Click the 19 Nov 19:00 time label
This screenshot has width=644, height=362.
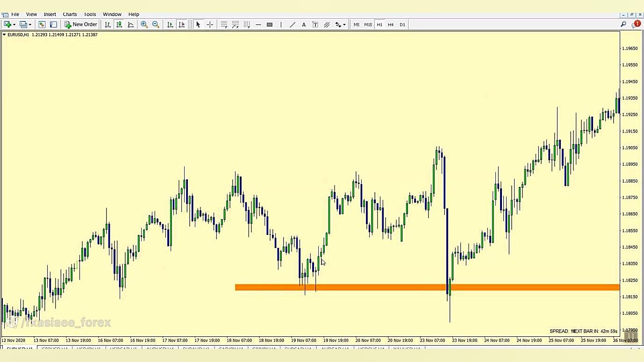click(336, 341)
